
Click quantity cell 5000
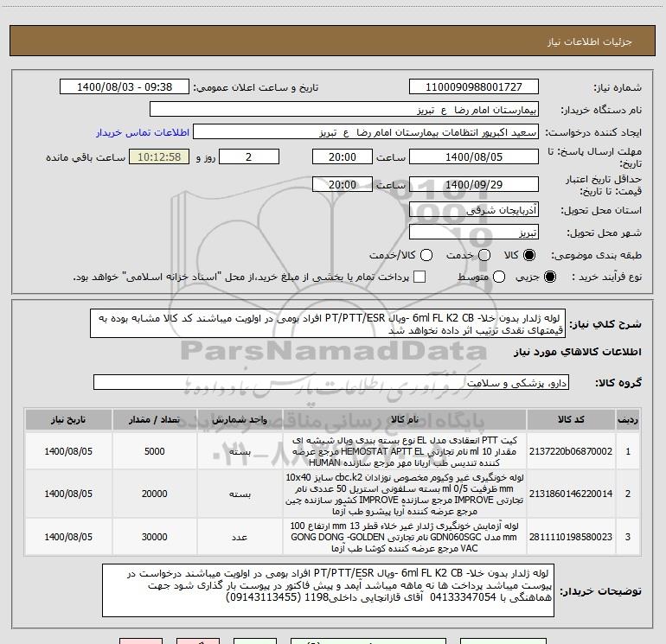coord(155,451)
